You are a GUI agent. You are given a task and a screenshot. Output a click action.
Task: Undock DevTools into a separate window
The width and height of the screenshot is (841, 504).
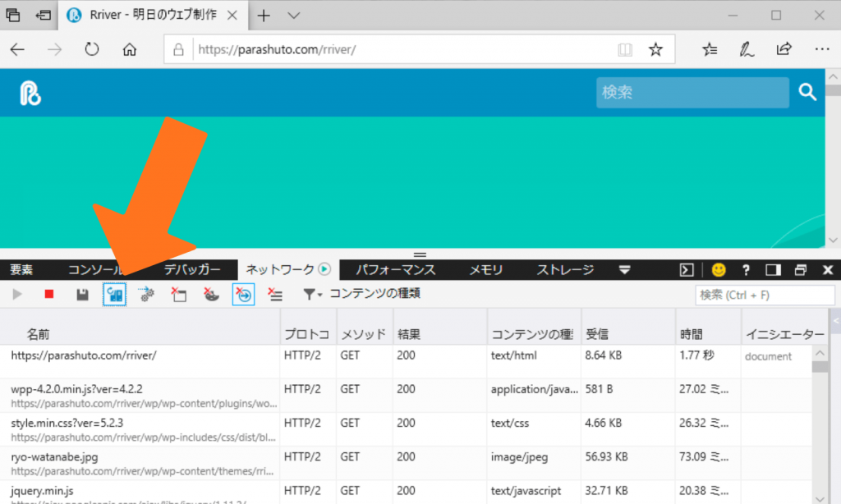(799, 269)
